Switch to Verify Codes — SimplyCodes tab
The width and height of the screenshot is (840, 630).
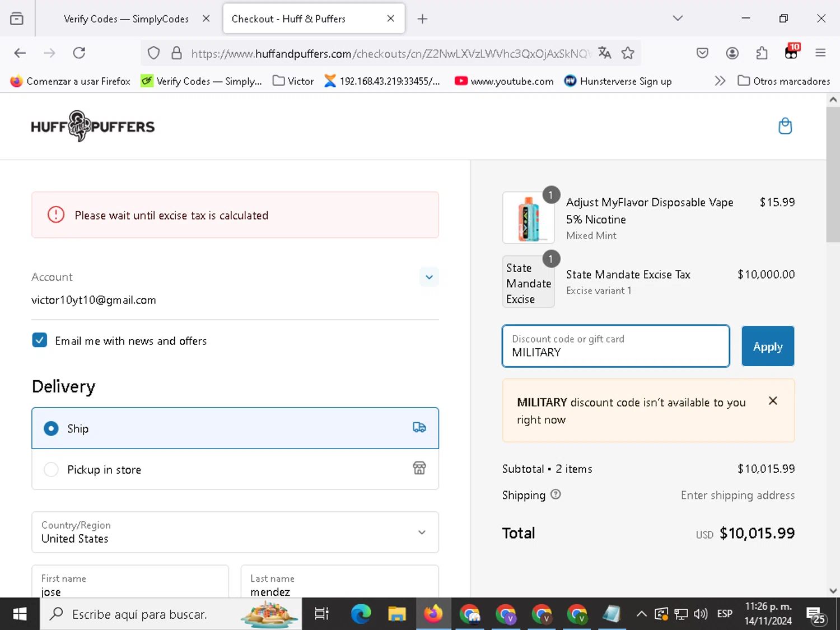pyautogui.click(x=126, y=19)
